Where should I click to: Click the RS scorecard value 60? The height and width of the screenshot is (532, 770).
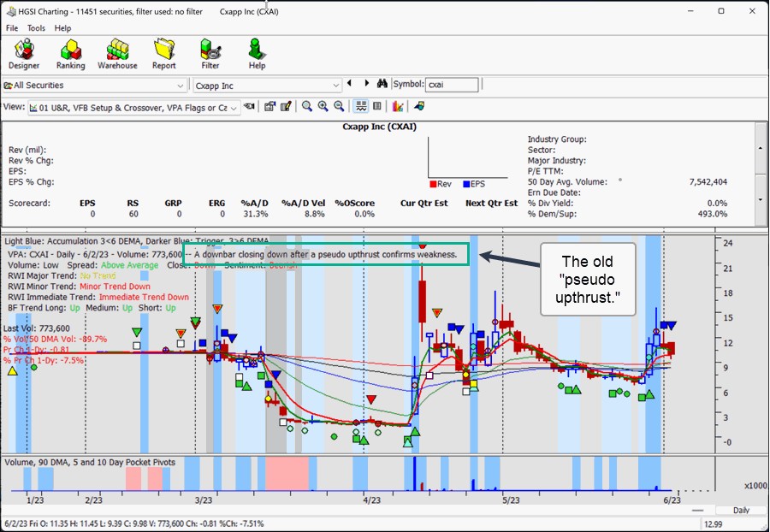coord(133,214)
